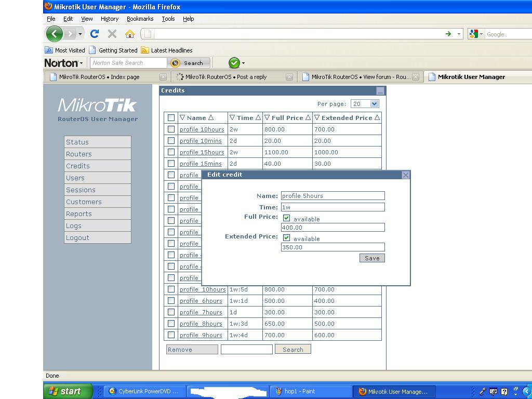Check the profile 15hours row checkbox

tap(171, 152)
